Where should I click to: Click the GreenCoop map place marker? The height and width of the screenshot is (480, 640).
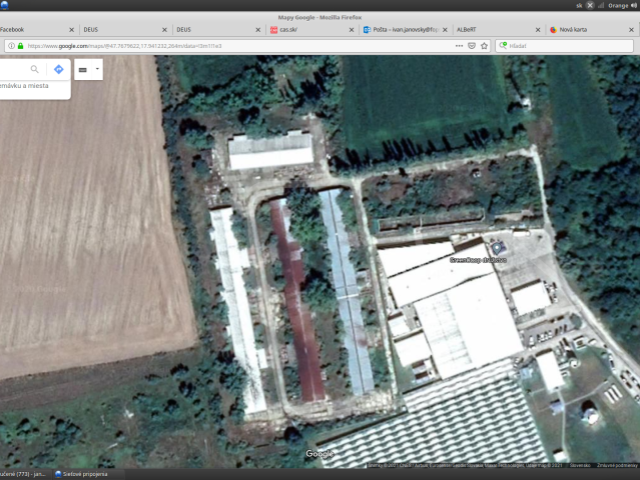pos(498,248)
